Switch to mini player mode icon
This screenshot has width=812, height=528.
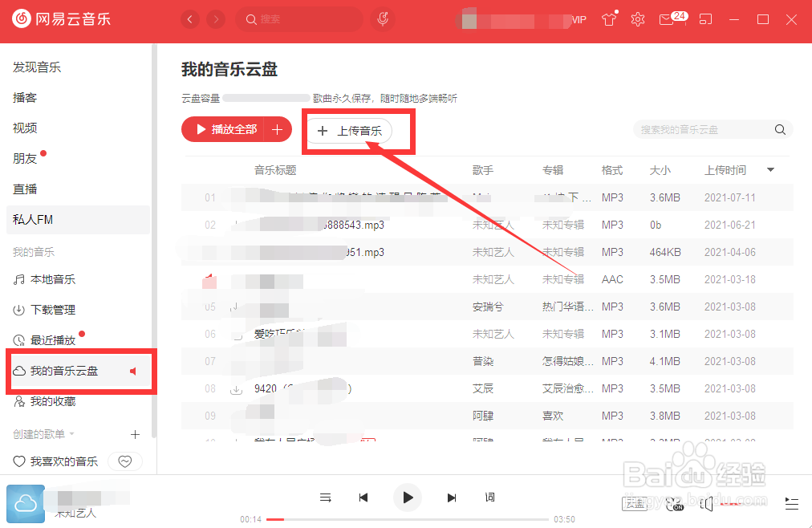(705, 20)
